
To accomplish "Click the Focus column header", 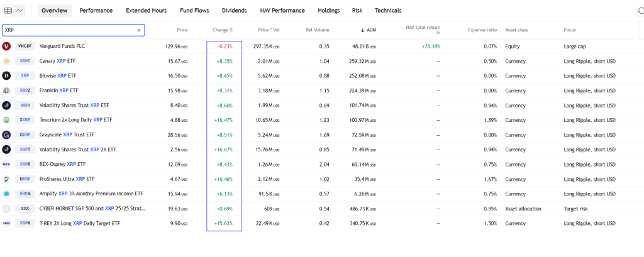I will pos(570,30).
